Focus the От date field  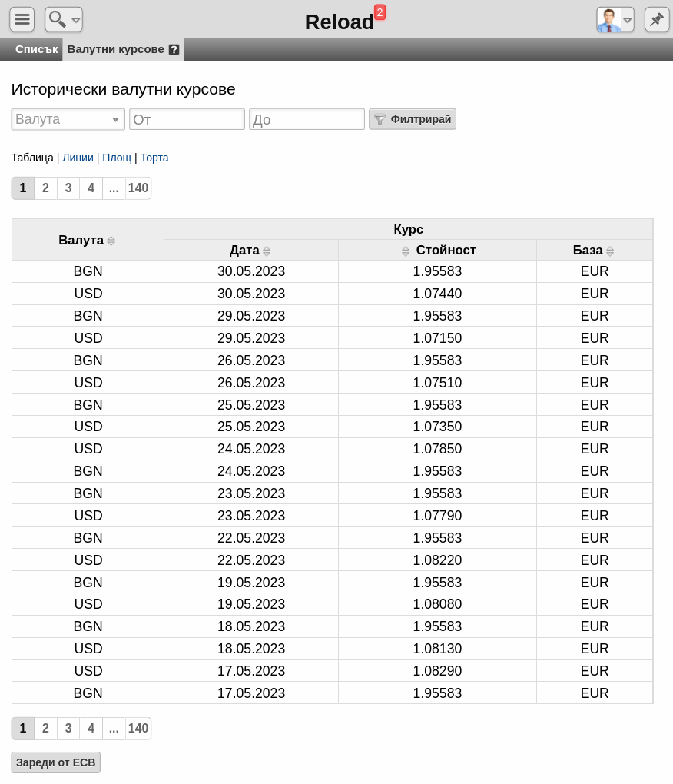tap(187, 119)
